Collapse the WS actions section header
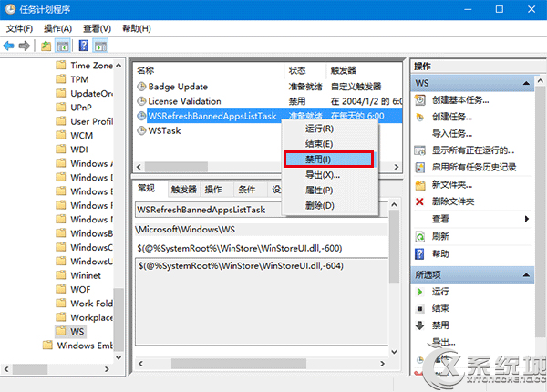 coord(526,83)
